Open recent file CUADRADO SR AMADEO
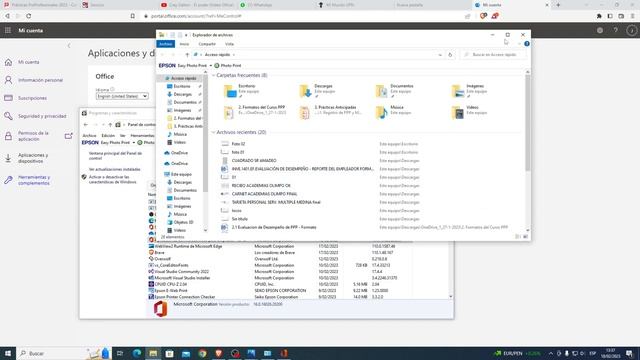 254,160
